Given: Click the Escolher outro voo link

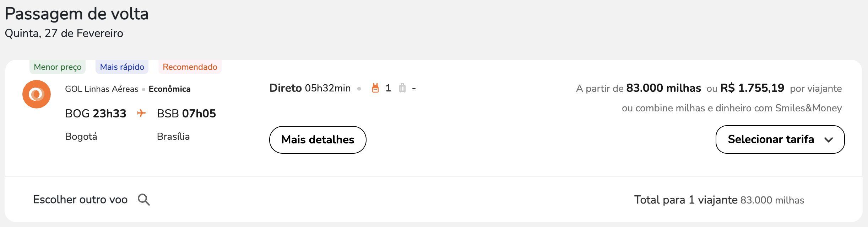Looking at the screenshot, I should tap(80, 200).
